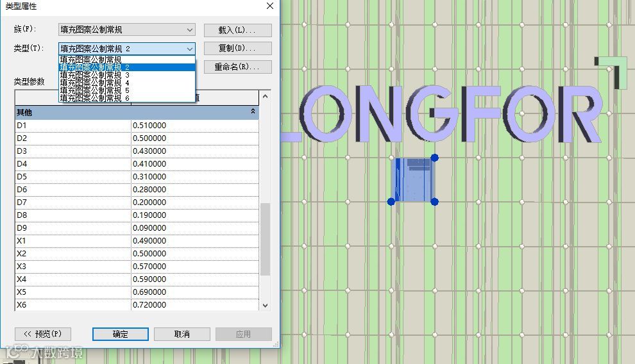Choose type 填充图案公制常规 3
This screenshot has height=364, width=635.
pyautogui.click(x=127, y=75)
